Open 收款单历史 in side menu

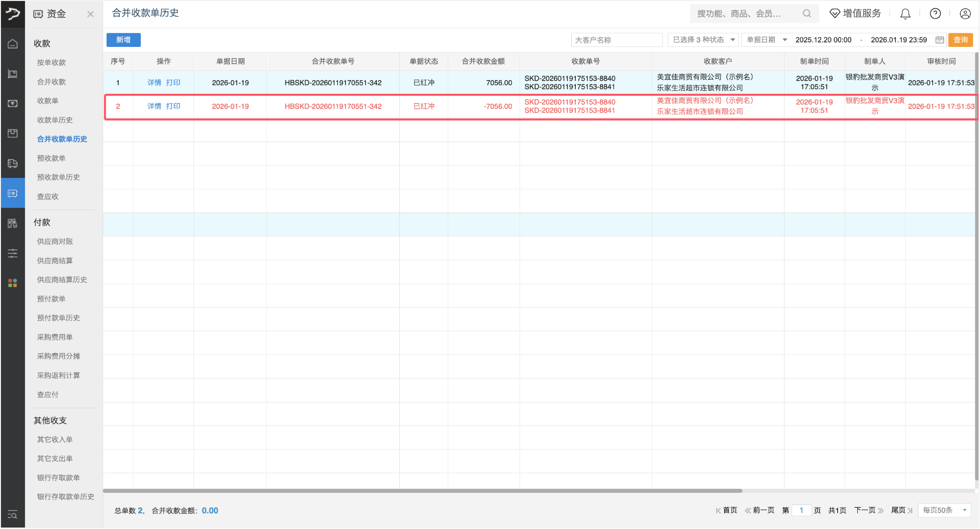[x=55, y=120]
